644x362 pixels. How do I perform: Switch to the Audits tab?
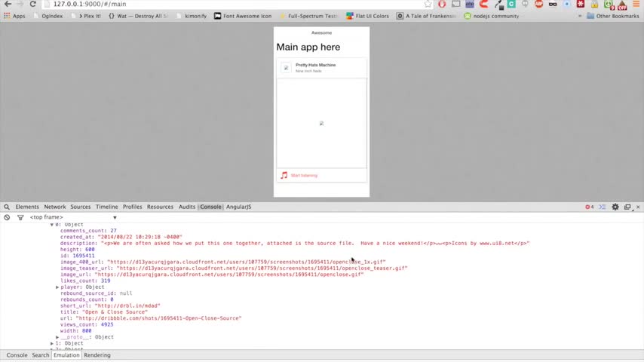[187, 207]
